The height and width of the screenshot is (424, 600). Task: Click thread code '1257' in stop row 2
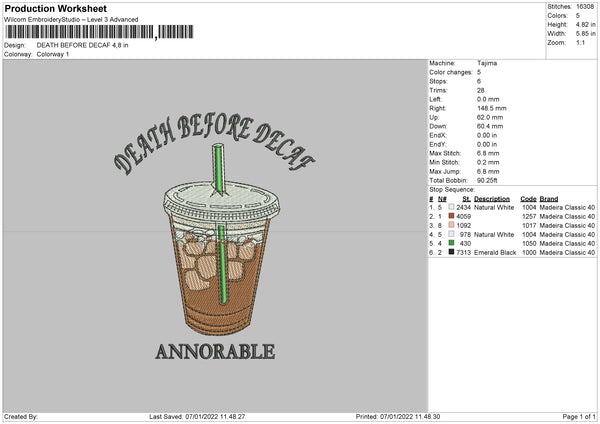point(529,217)
